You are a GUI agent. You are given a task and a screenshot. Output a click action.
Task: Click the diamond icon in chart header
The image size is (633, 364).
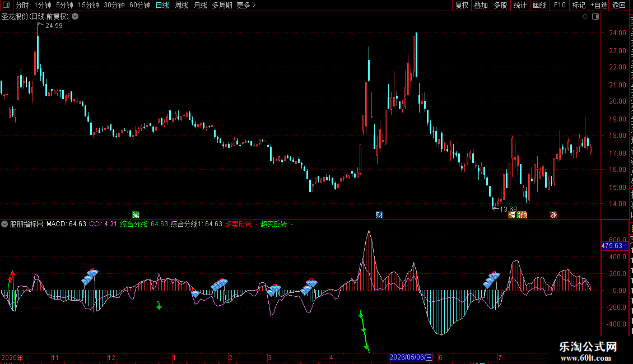point(585,17)
